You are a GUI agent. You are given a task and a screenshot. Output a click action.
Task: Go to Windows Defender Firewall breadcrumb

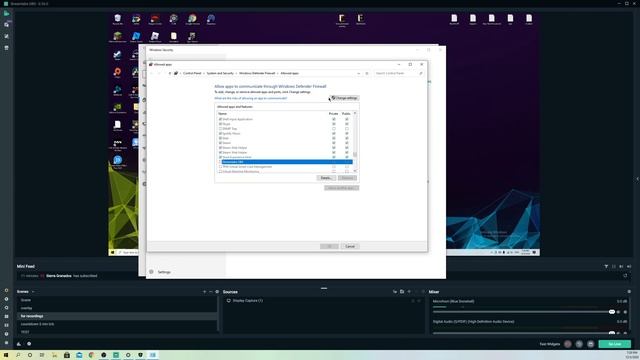click(x=257, y=73)
